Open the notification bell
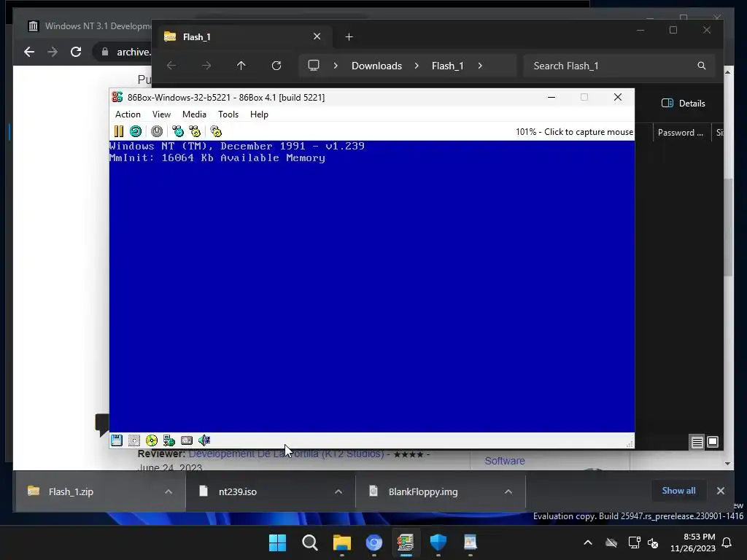 727,542
